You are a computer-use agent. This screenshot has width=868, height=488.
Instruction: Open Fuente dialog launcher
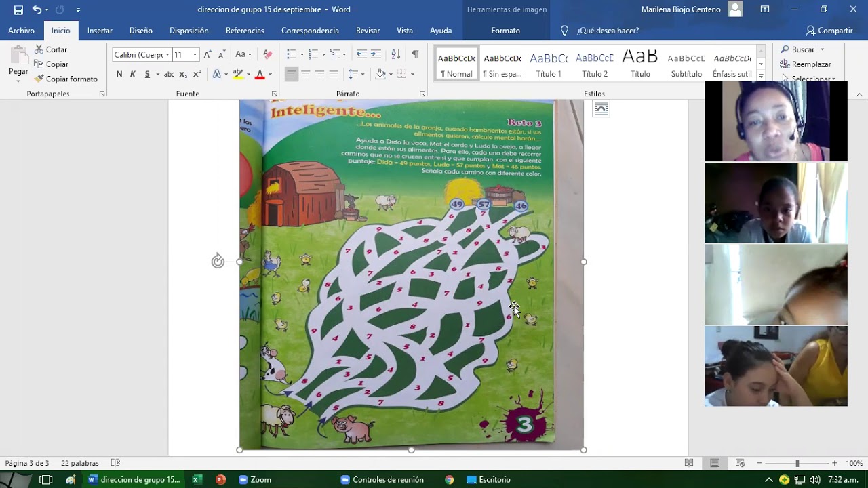[x=275, y=94]
